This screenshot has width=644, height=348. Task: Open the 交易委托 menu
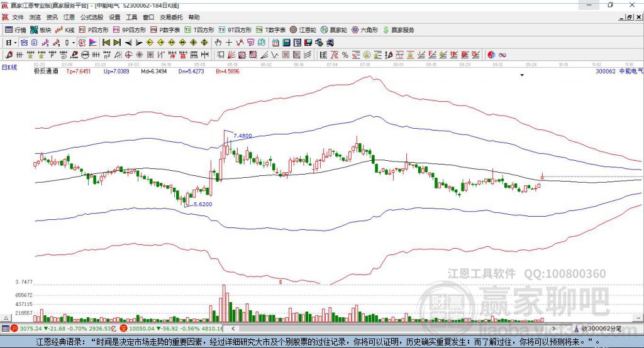click(x=171, y=17)
